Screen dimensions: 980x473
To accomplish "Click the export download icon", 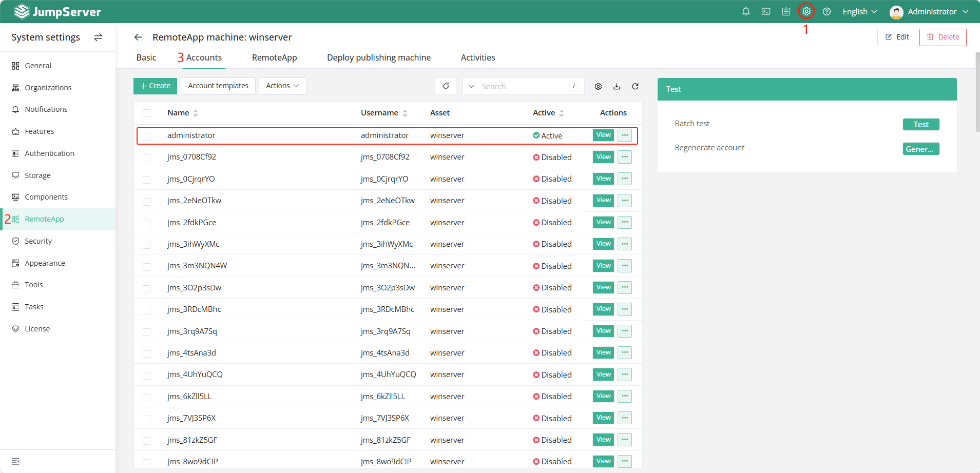I will pos(617,86).
